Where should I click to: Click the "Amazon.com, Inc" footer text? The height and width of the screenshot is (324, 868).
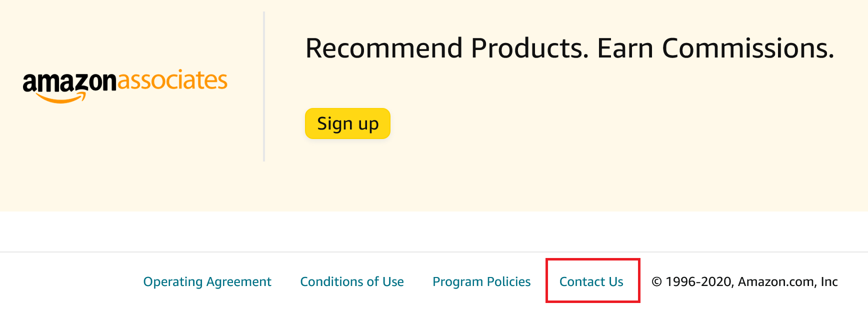(x=787, y=281)
